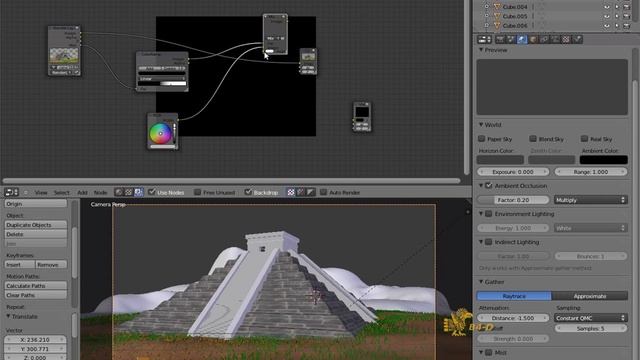The image size is (640, 360).
Task: Disable the Use Nodes checkbox
Action: 152,191
